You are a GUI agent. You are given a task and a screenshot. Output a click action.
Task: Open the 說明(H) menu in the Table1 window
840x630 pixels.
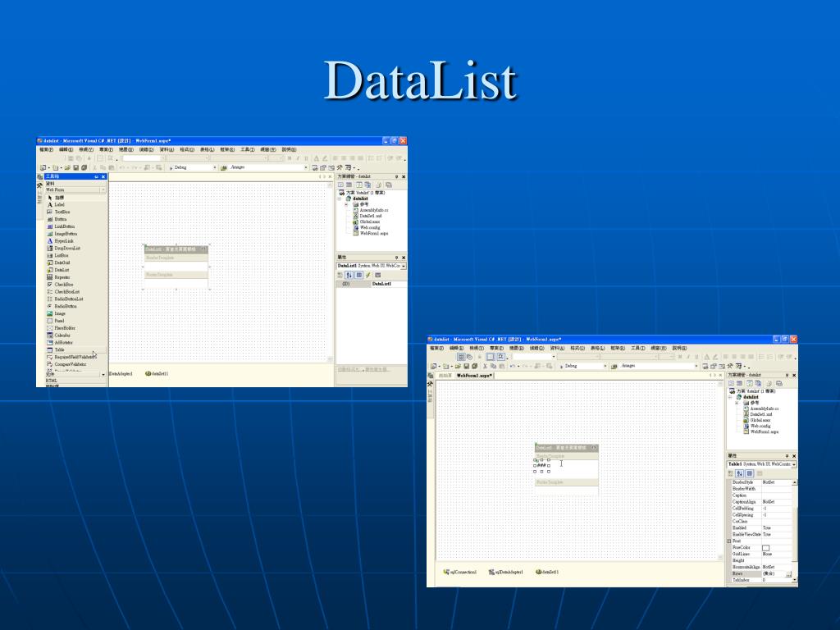tap(679, 348)
